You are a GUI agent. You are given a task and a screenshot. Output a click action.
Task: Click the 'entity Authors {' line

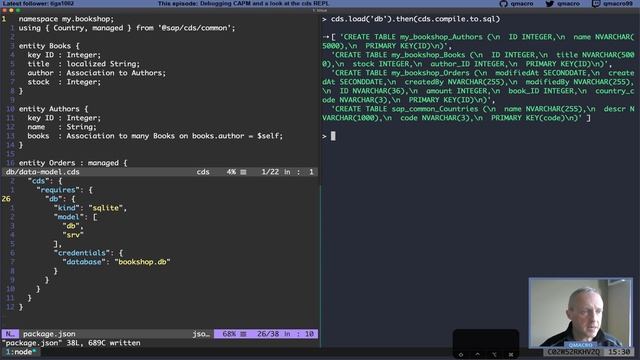[53, 109]
